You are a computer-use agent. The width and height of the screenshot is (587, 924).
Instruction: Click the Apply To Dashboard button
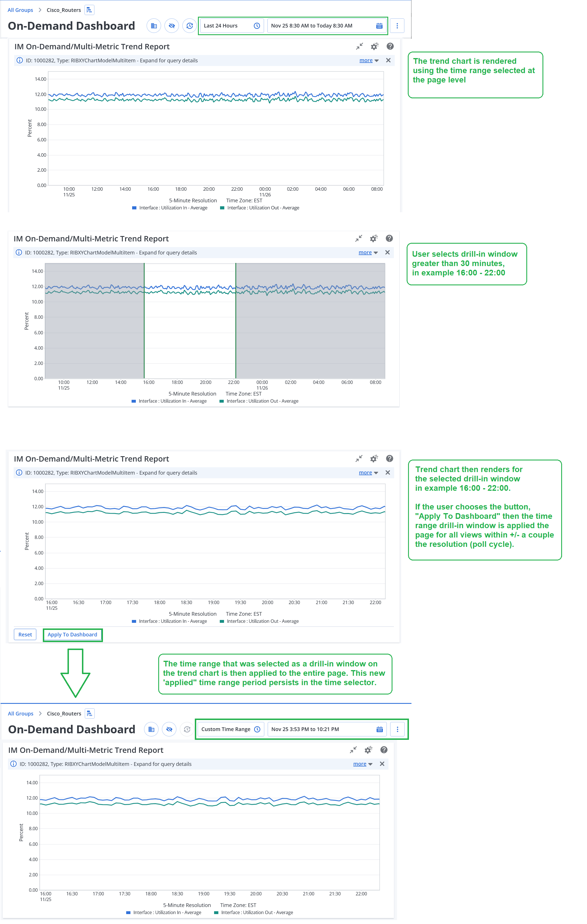click(x=72, y=634)
